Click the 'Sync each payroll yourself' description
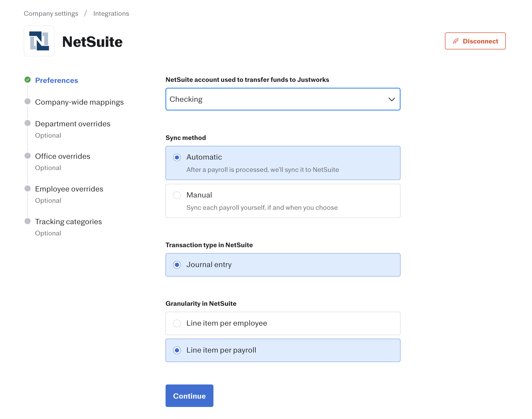This screenshot has width=532, height=419. pyautogui.click(x=262, y=208)
